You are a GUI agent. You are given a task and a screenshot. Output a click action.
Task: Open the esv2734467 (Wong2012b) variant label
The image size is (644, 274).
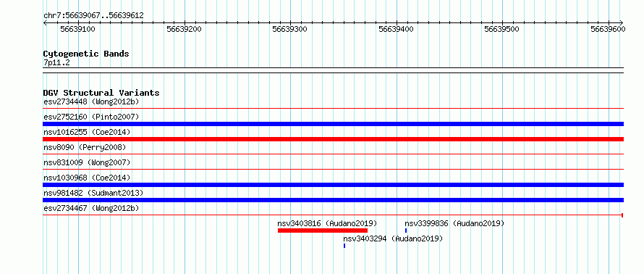point(91,208)
